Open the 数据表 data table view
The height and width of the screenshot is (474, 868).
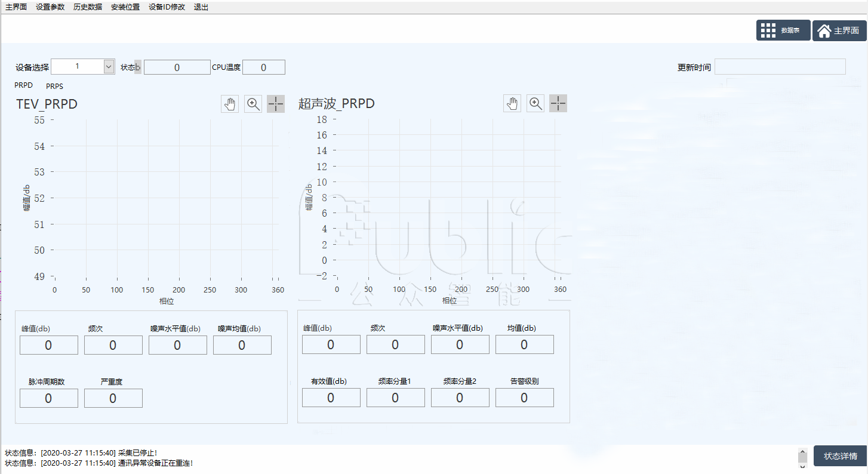(x=783, y=30)
